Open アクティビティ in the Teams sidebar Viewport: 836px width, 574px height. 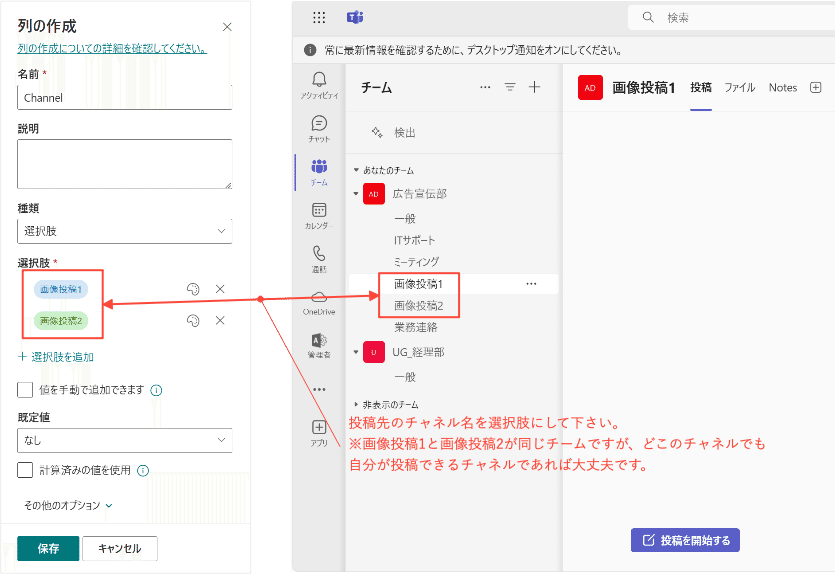pyautogui.click(x=319, y=86)
